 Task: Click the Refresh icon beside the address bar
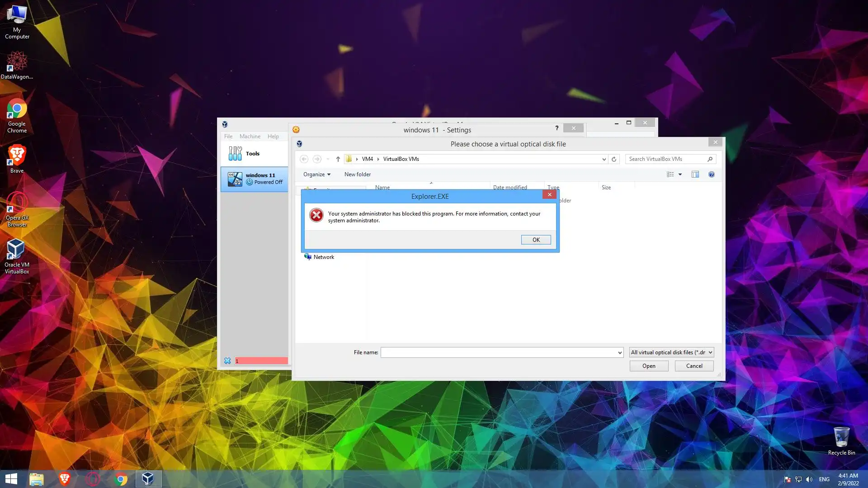(614, 159)
